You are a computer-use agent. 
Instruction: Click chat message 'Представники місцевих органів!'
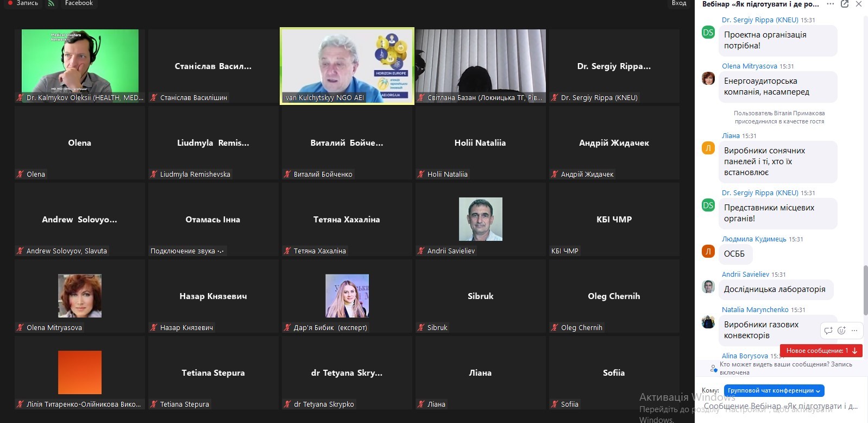click(x=778, y=213)
